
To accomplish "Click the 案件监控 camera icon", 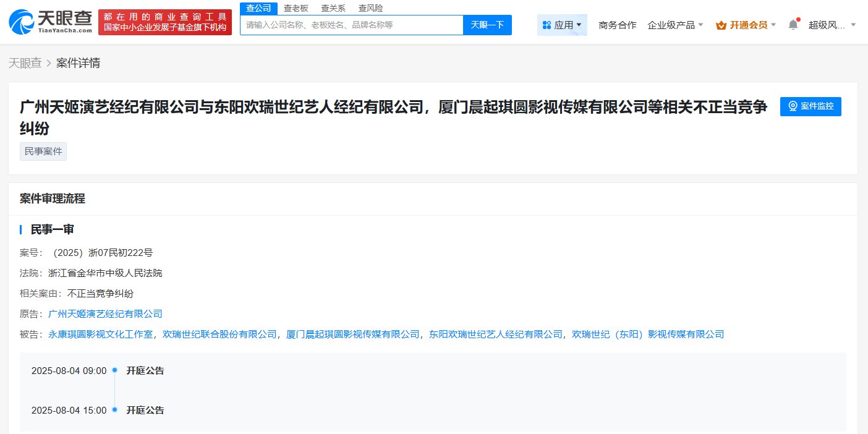I will 793,106.
